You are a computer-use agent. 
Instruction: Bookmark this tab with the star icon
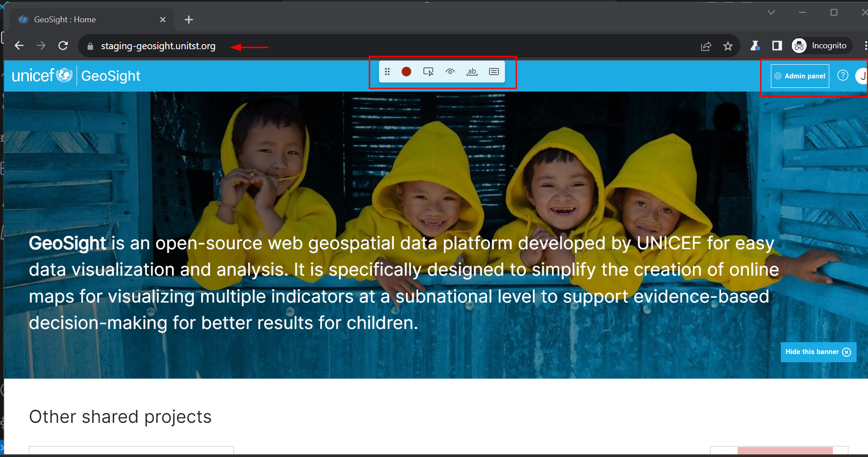tap(728, 46)
